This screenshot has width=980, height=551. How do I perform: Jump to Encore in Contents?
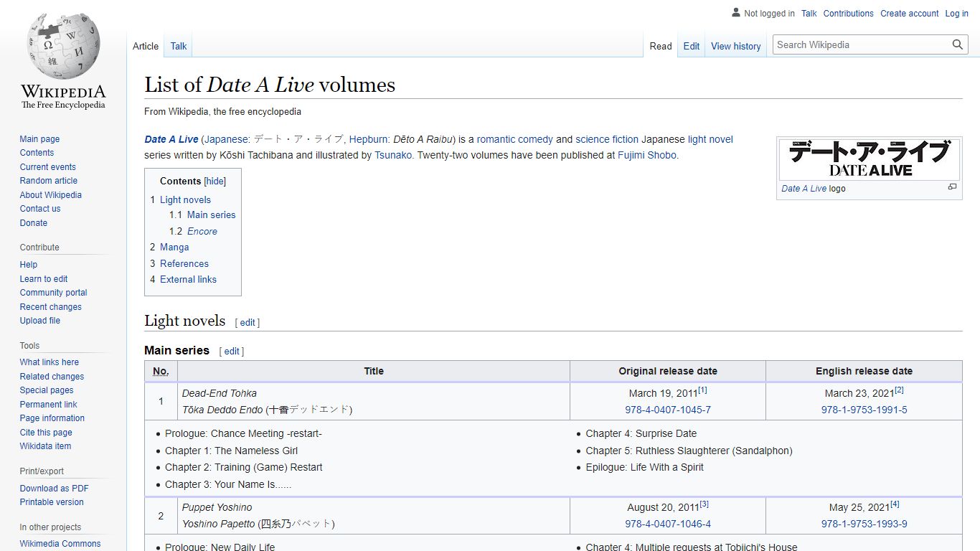pos(202,232)
